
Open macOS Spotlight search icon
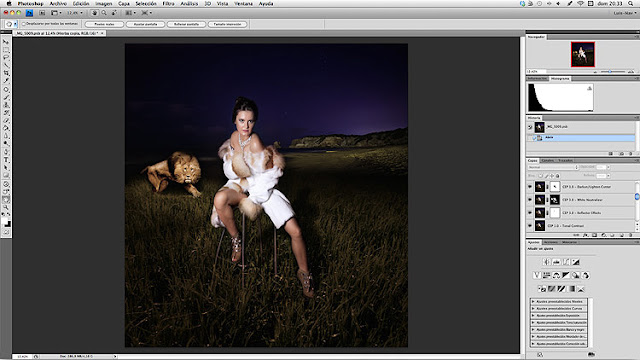click(631, 4)
